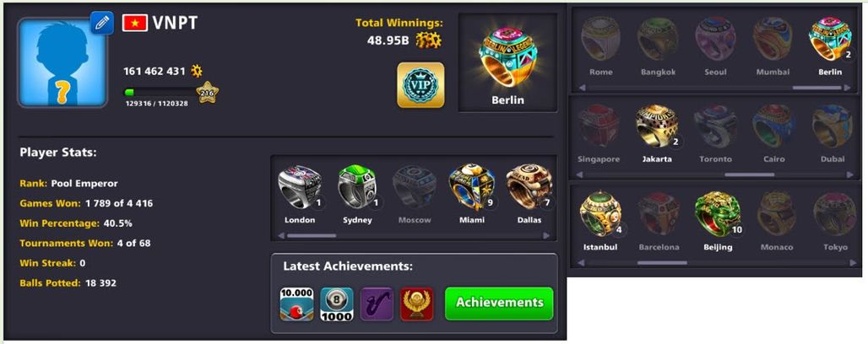This screenshot has height=344, width=868.
Task: Click the blue silhouette profile avatar
Action: pos(62,62)
